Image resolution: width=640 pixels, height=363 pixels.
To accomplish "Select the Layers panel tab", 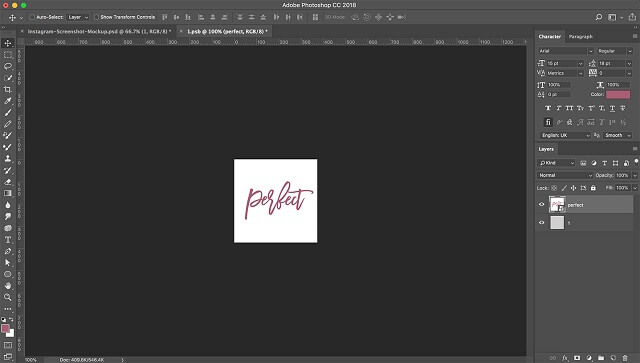I will click(546, 149).
